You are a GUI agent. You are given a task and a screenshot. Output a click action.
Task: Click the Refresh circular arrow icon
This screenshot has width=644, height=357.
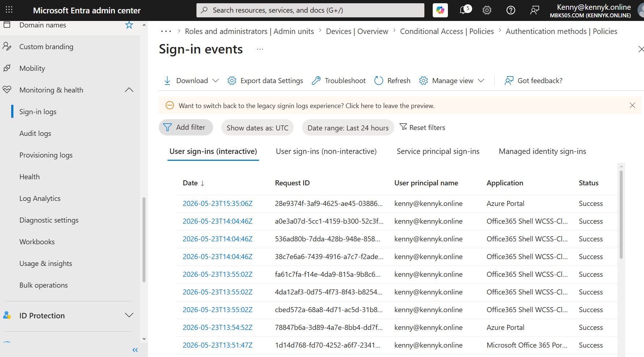[379, 81]
